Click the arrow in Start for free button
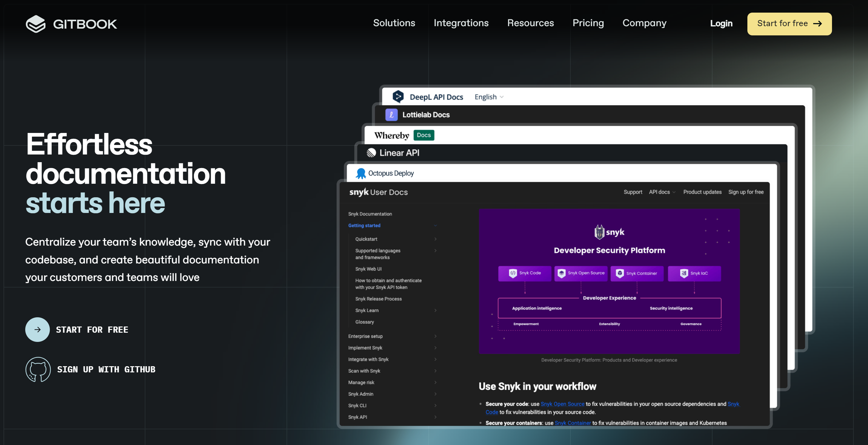 (x=818, y=24)
